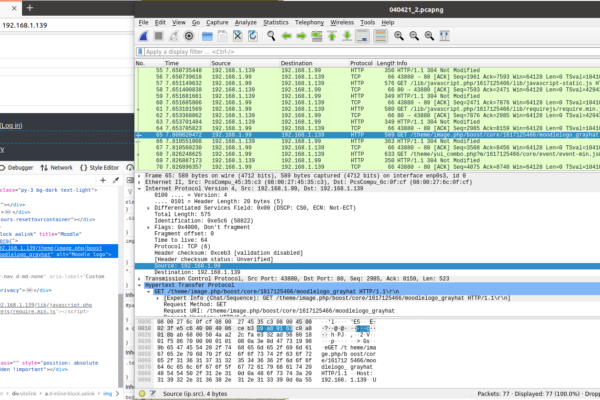Image resolution: width=600 pixels, height=400 pixels.
Task: Open the expert information status bar icon
Action: (x=142, y=393)
